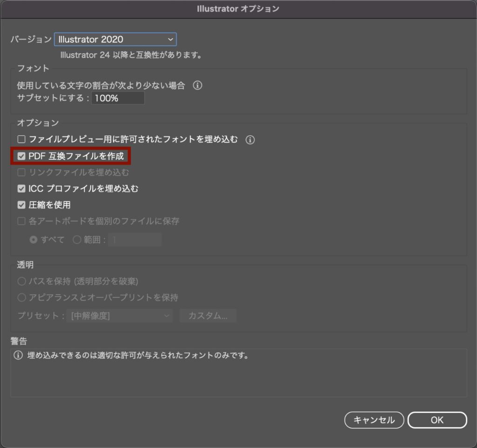This screenshot has width=477, height=448.
Task: Click the info icon beside the font subset label
Action: coord(198,86)
